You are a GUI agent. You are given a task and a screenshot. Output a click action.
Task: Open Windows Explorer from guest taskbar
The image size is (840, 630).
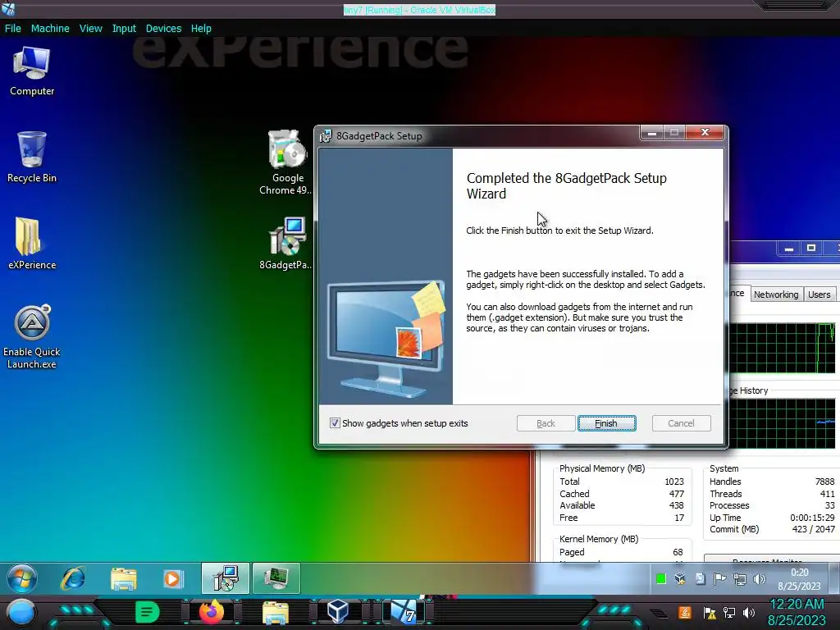[x=123, y=578]
